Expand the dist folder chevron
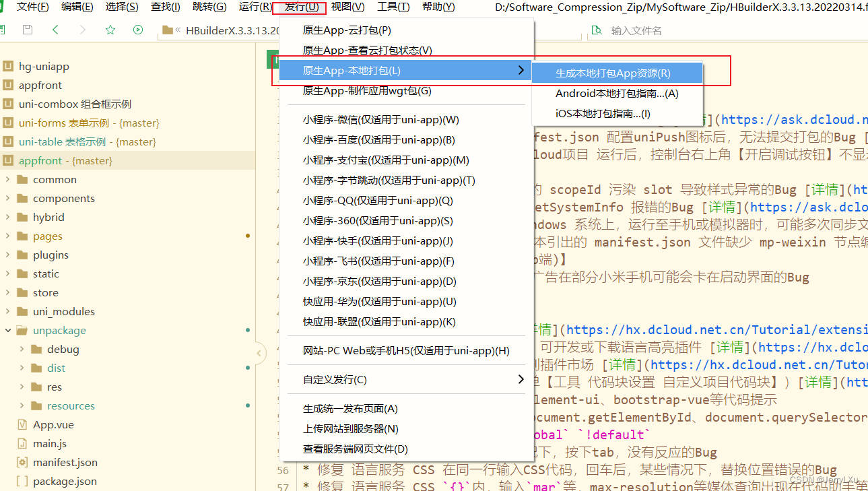The image size is (868, 491). 22,368
